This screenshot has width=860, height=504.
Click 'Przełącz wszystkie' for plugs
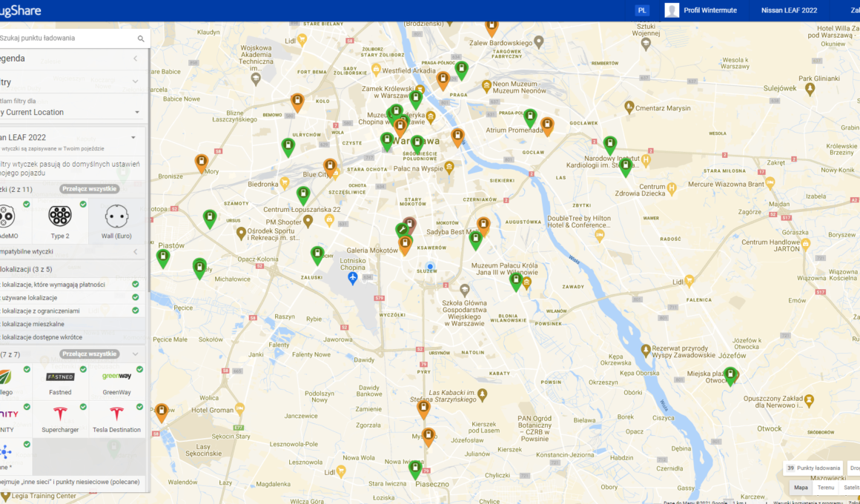pos(90,189)
